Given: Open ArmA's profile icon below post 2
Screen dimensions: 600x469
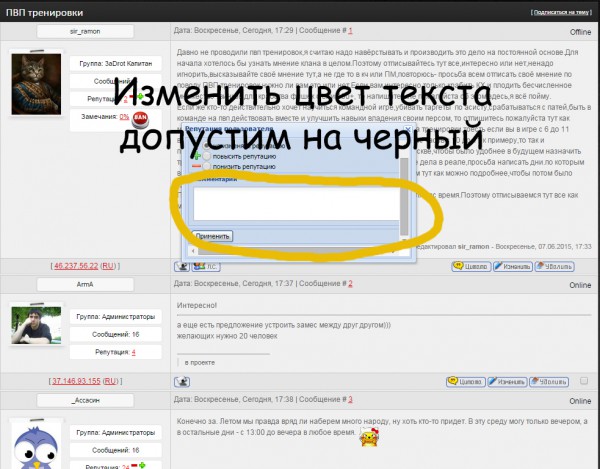Looking at the screenshot, I should pyautogui.click(x=182, y=382).
